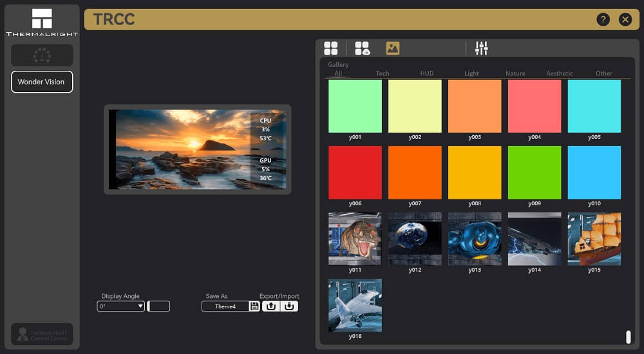Open the local themes grid view
The width and height of the screenshot is (644, 354).
(331, 48)
